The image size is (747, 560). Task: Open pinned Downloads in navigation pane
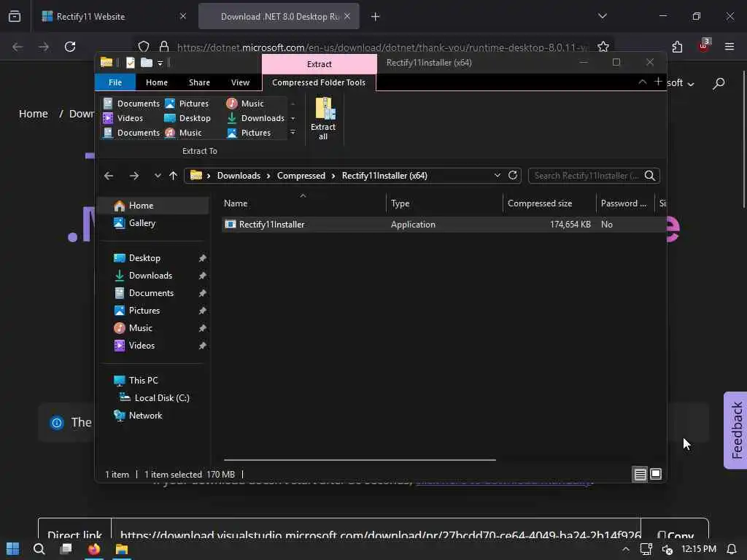pyautogui.click(x=153, y=275)
